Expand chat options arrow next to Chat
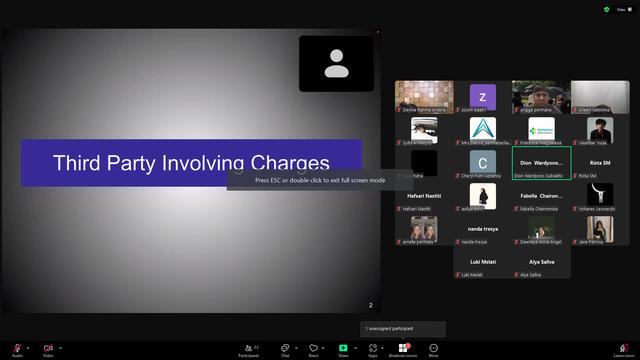Screen dimensions: 640x360 pos(296,348)
